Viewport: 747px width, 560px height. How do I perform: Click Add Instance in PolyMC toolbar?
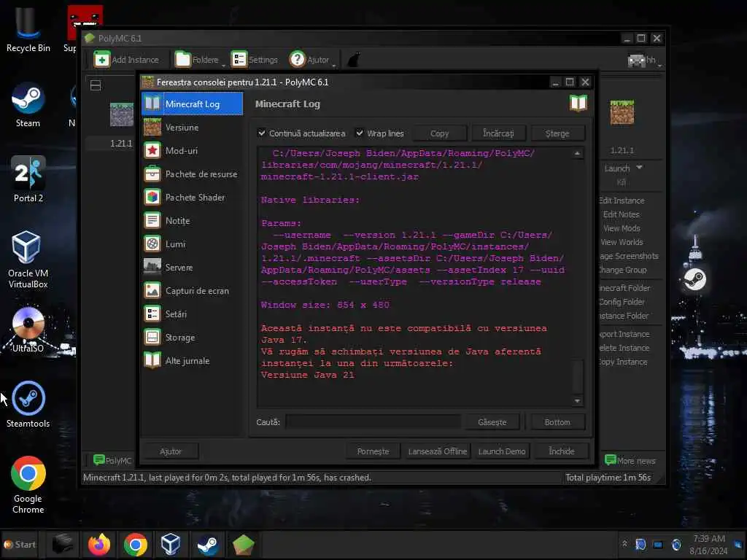pos(126,60)
